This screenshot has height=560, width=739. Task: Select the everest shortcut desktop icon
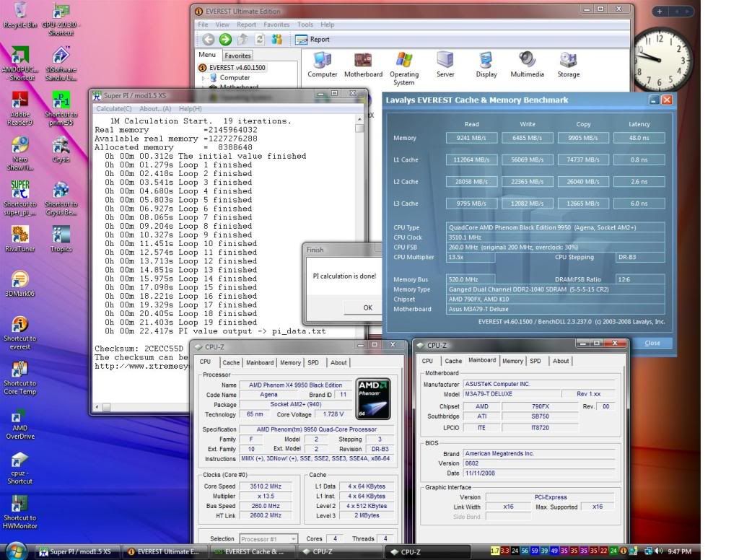[19, 333]
